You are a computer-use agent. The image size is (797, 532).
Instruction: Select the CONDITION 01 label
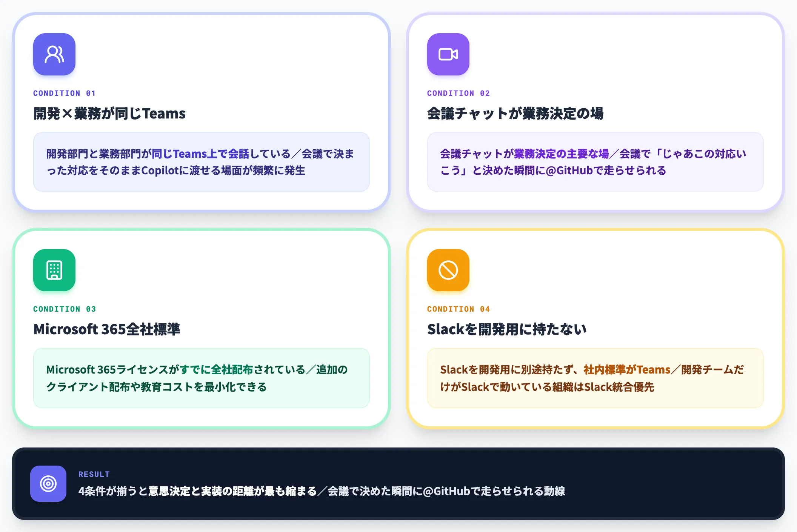tap(65, 93)
